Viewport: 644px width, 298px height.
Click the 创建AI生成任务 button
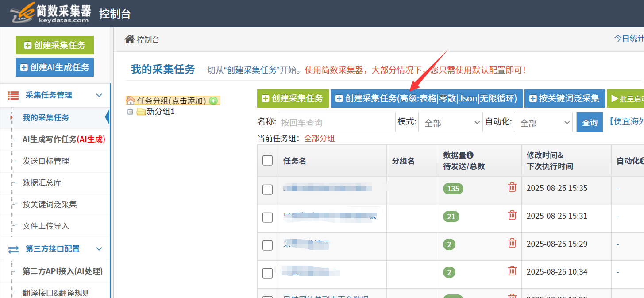(55, 67)
